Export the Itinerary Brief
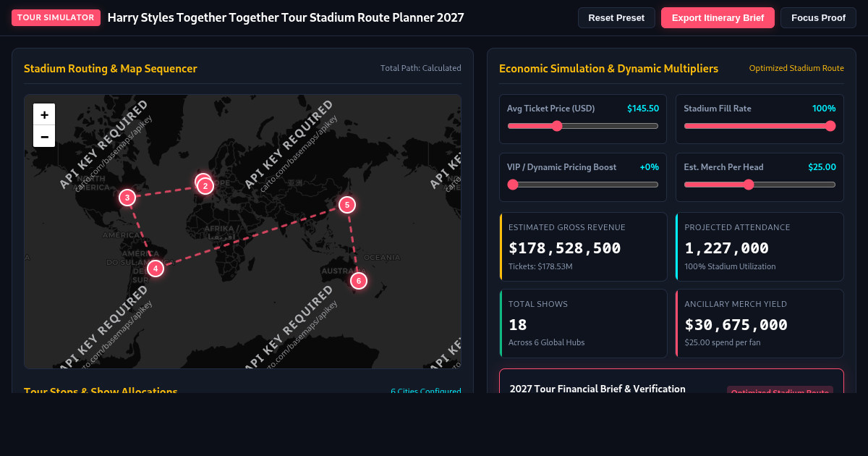868x456 pixels. 718,17
